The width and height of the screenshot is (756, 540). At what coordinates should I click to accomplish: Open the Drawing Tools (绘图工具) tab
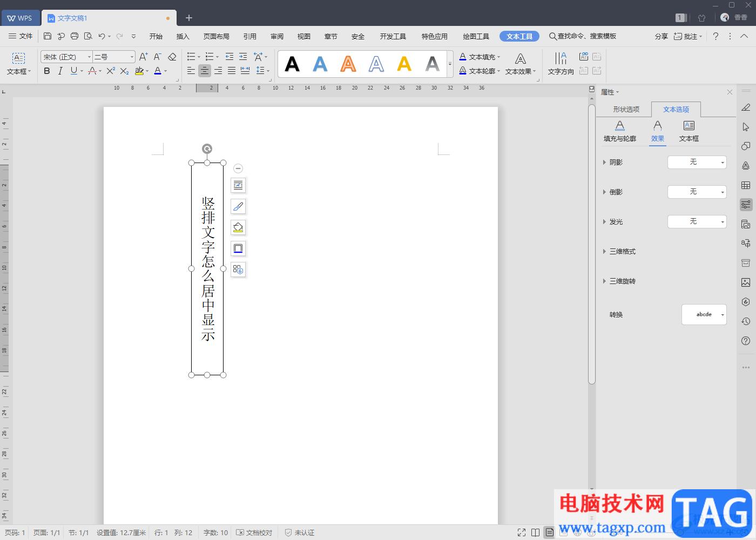point(476,36)
